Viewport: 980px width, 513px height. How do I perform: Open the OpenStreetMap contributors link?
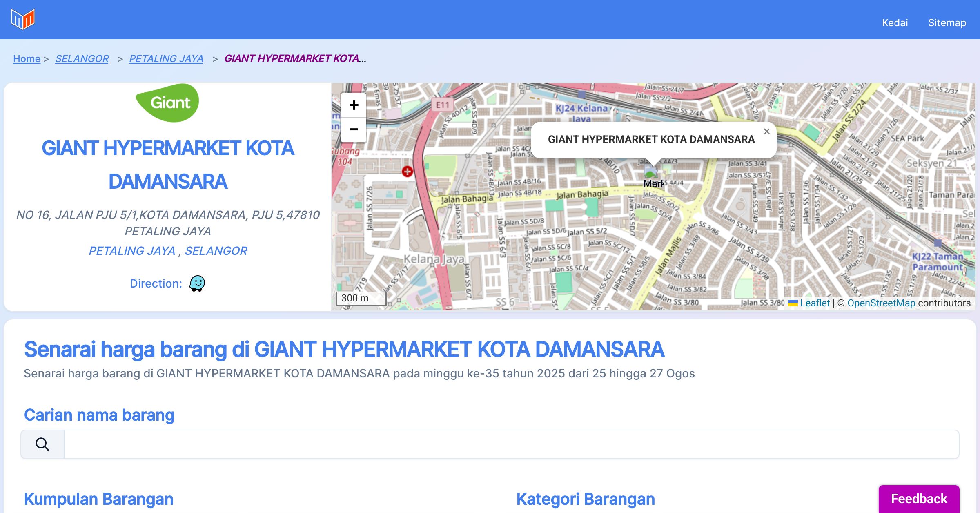pos(881,303)
